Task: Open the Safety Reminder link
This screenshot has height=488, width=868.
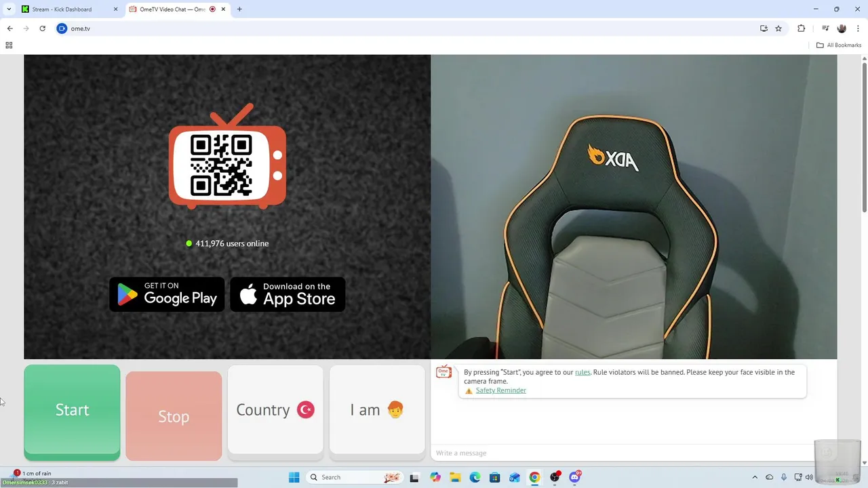Action: [500, 390]
